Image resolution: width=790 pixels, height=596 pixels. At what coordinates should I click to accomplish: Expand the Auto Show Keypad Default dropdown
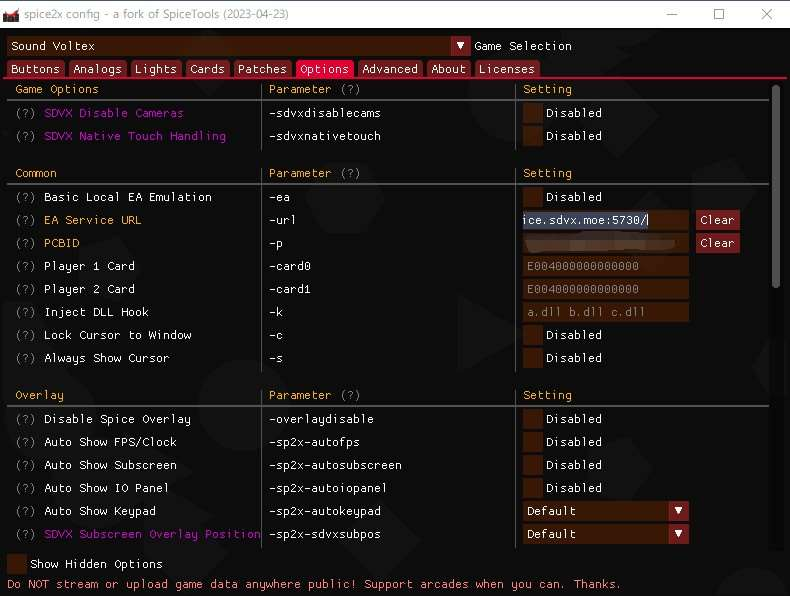tap(678, 511)
